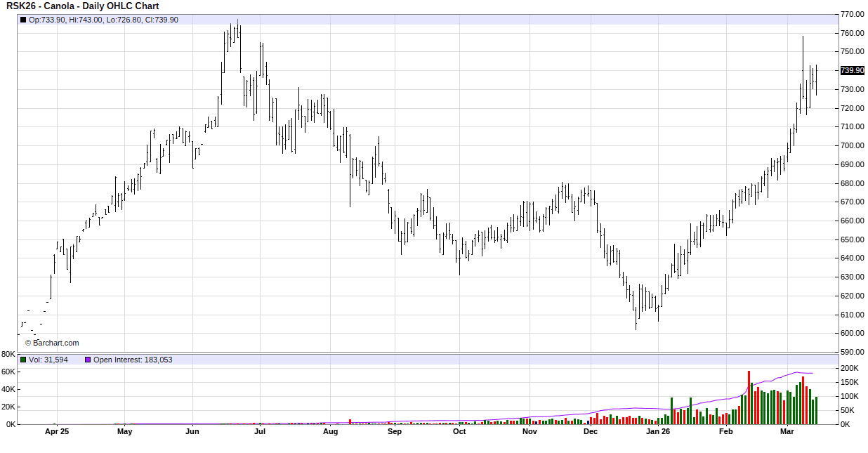This screenshot has width=868, height=453.
Task: Click the 770.00 price axis label
Action: tap(852, 14)
